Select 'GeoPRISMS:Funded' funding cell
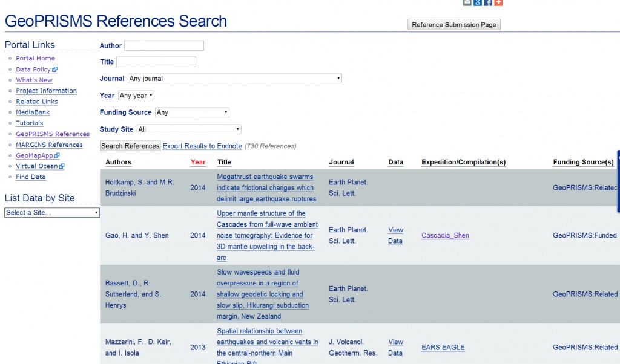620x364 pixels. pos(585,236)
